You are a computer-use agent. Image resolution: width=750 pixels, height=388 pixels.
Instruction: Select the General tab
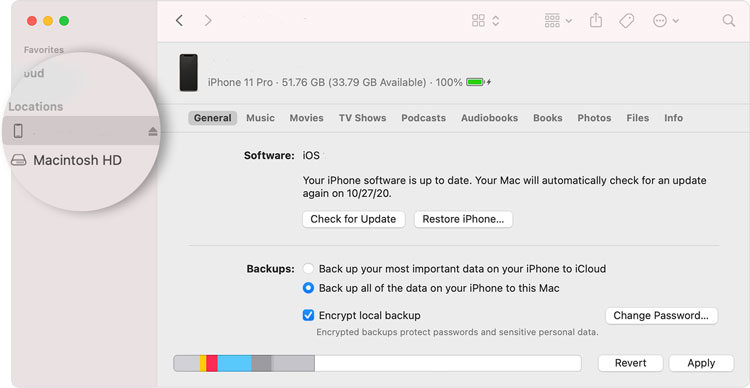tap(212, 118)
